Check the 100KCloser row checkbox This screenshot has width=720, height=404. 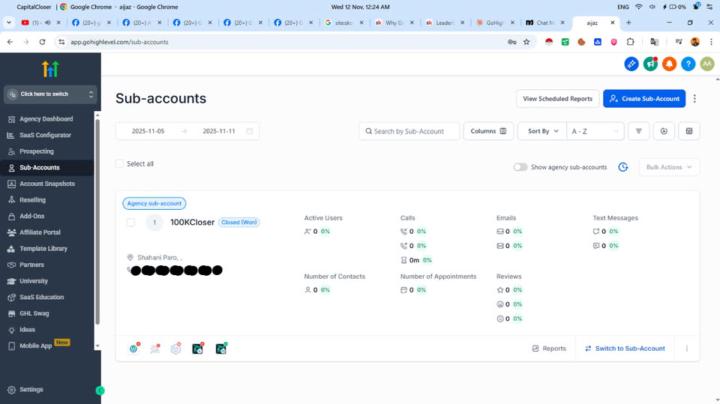(131, 223)
